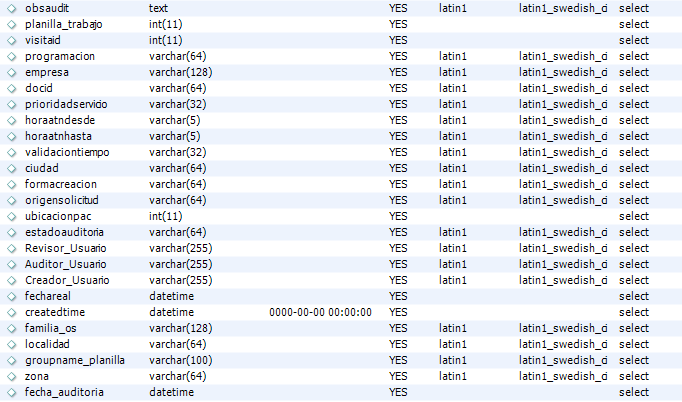682x402 pixels.
Task: Select the default value 0000-00-00 00:00:00
Action: pos(321,312)
